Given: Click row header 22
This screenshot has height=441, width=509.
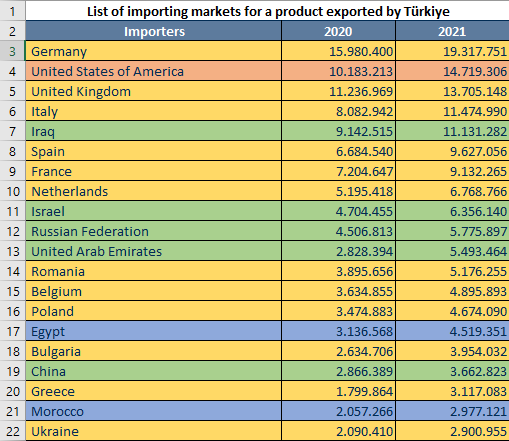Looking at the screenshot, I should [x=12, y=431].
